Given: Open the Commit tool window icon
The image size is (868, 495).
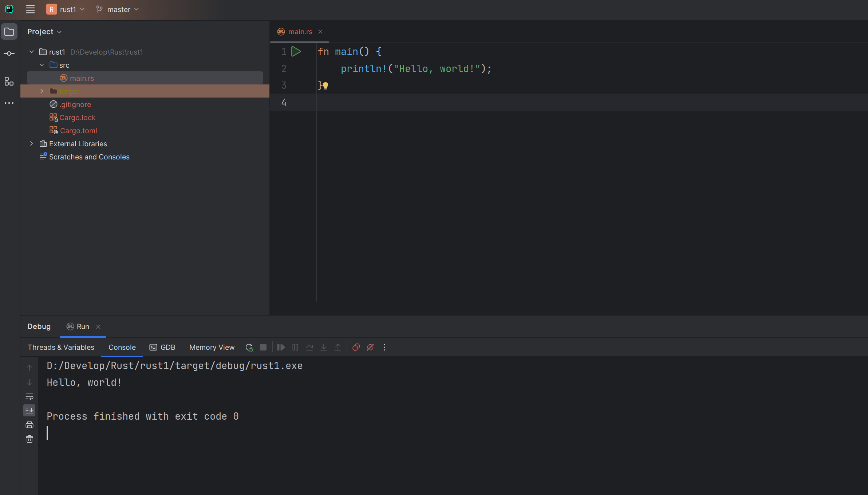Looking at the screenshot, I should click(x=9, y=54).
